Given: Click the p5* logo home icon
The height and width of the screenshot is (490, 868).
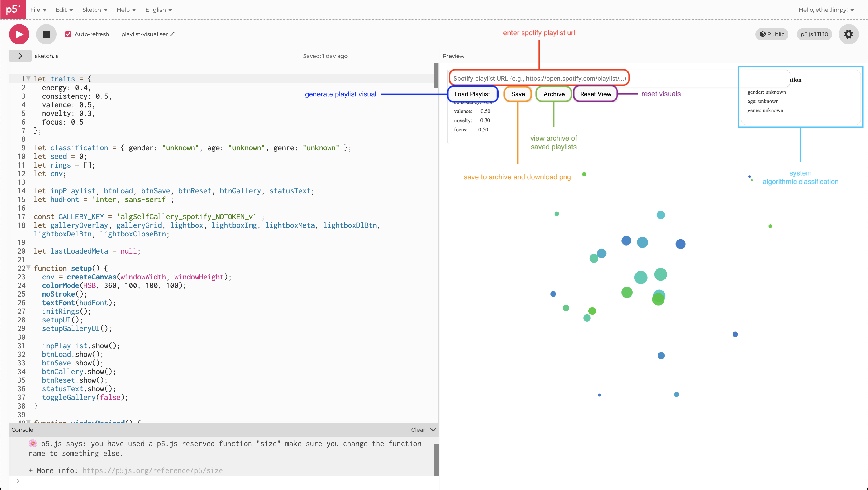Looking at the screenshot, I should [13, 9].
